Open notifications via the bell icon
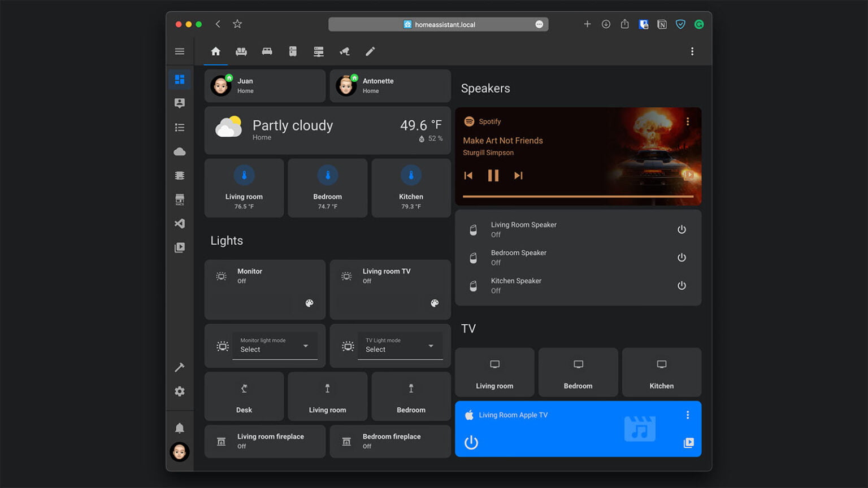This screenshot has width=868, height=488. (x=180, y=428)
